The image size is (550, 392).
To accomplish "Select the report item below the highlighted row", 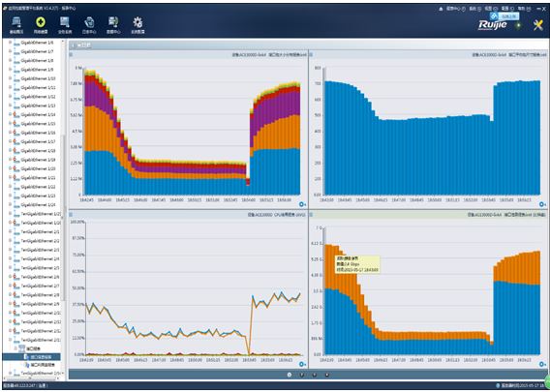I will point(40,365).
